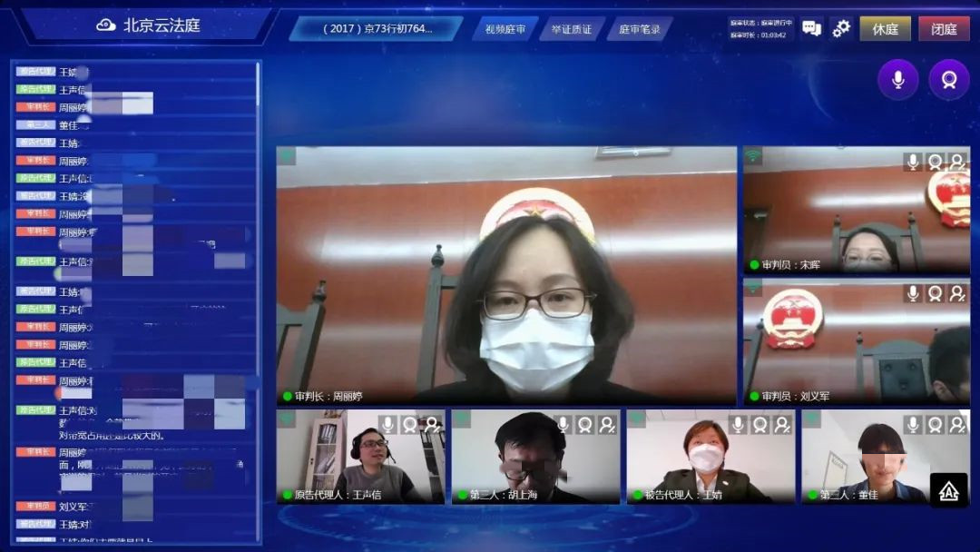The height and width of the screenshot is (552, 980).
Task: Click user edit icon on 董佳 tile
Action: [x=957, y=425]
